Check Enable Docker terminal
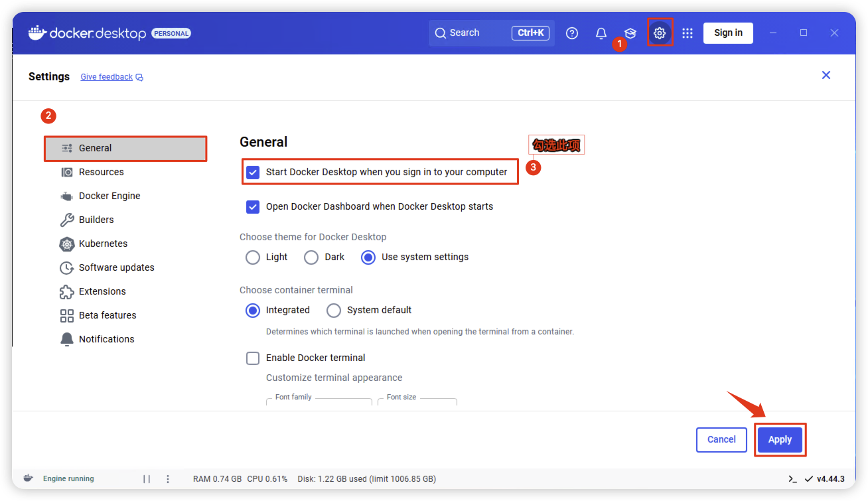Image resolution: width=868 pixels, height=501 pixels. click(x=253, y=358)
